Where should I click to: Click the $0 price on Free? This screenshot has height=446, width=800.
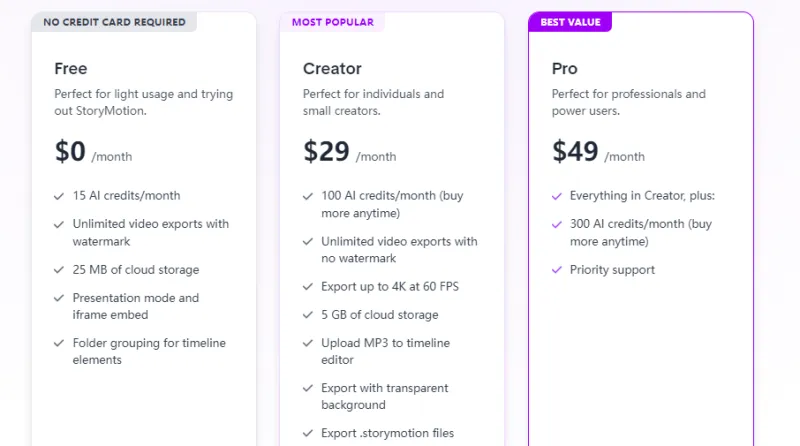click(x=70, y=152)
